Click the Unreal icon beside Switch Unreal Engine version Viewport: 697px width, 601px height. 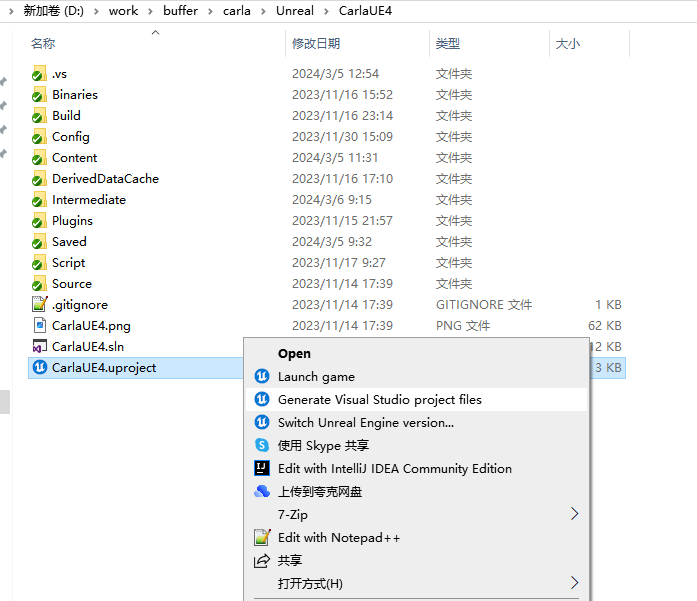(x=262, y=422)
